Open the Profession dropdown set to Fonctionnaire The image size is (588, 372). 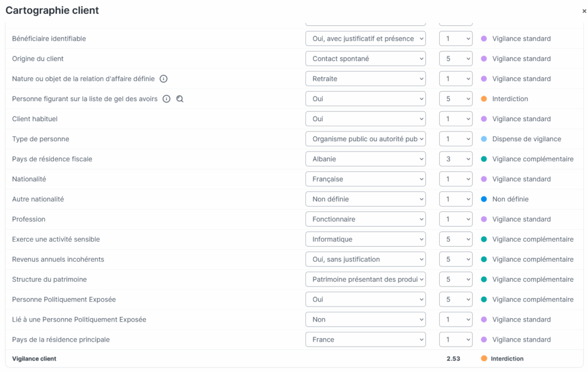(x=365, y=219)
